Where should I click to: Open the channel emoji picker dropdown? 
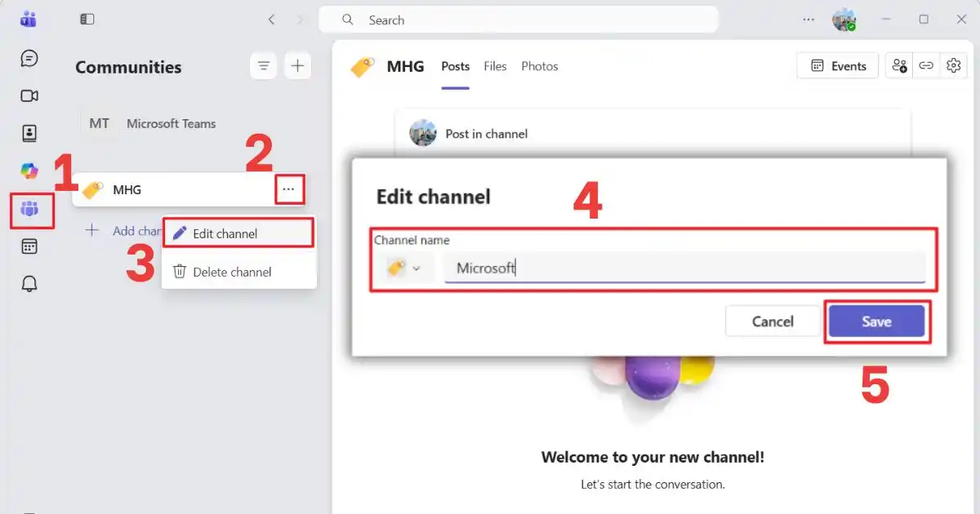(405, 268)
